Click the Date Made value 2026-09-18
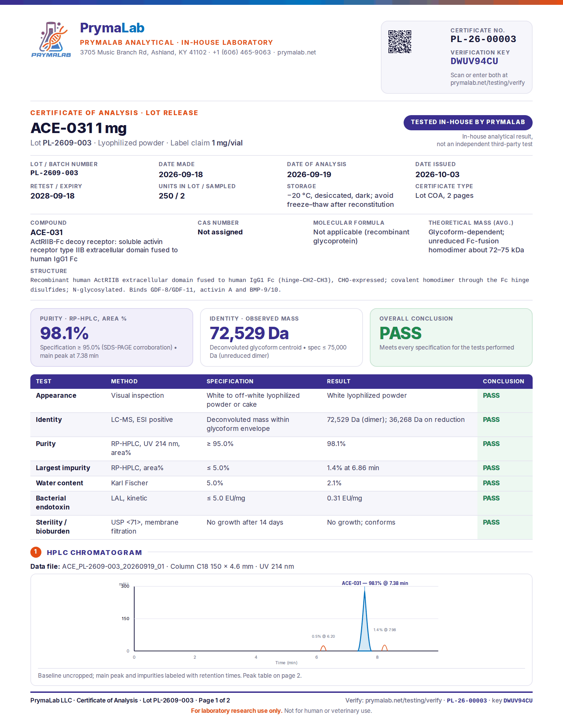 181,174
